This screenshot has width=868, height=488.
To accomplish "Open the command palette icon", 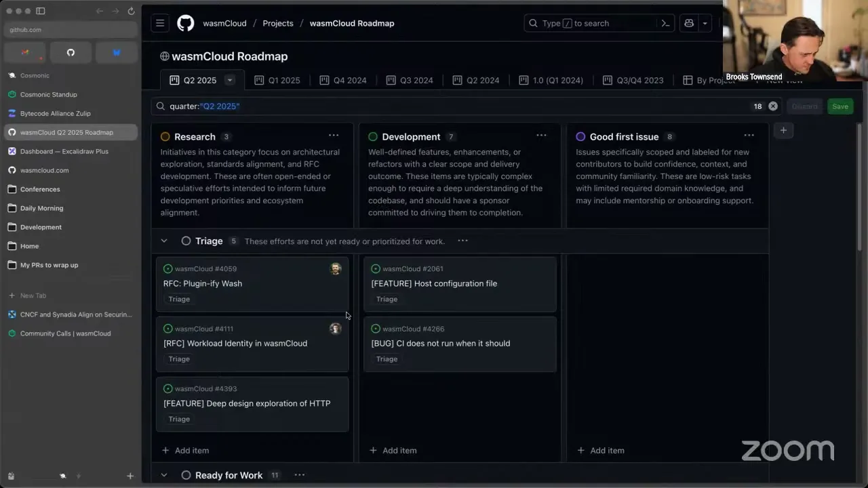I will coord(665,23).
